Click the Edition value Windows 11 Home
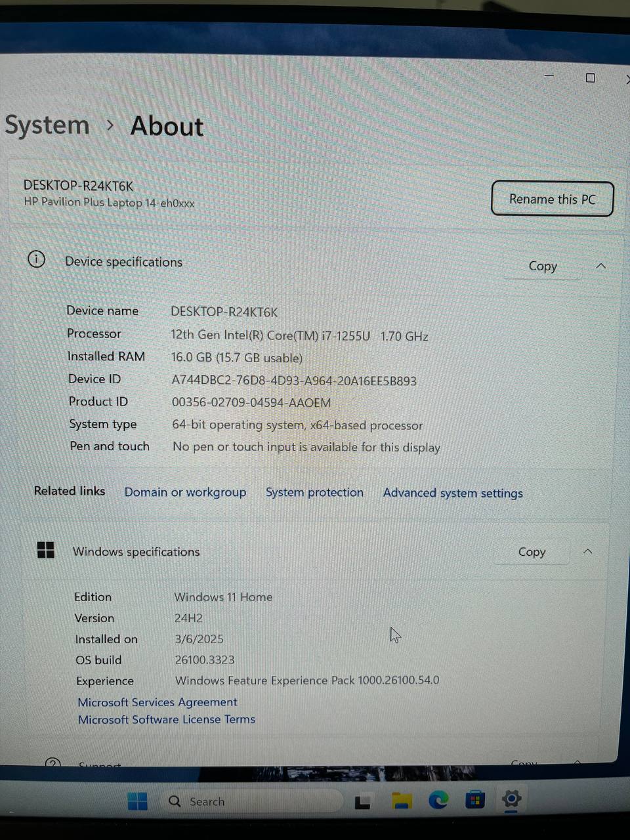This screenshot has width=630, height=840. 223,597
